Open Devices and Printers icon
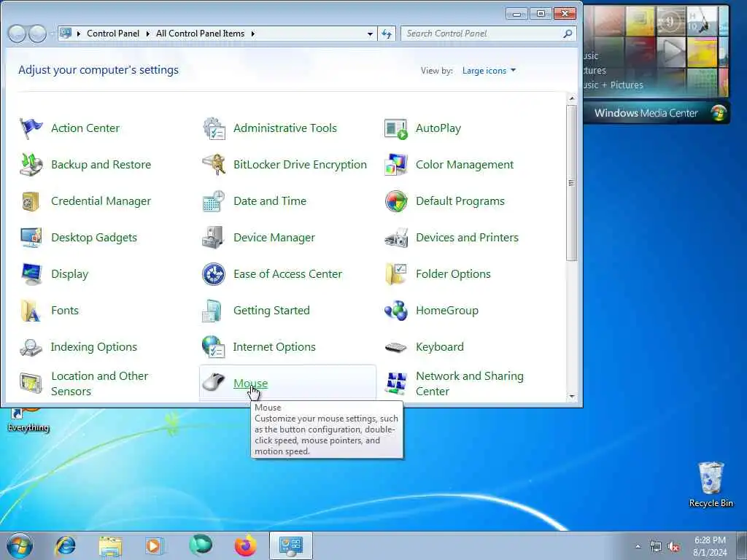The height and width of the screenshot is (560, 747). 396,238
